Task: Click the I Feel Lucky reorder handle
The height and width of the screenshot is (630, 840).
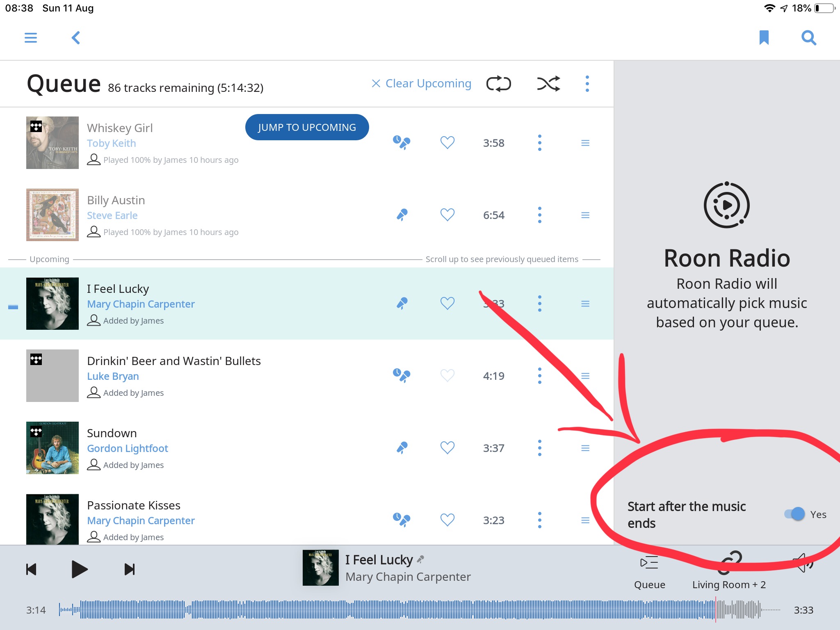Action: (x=585, y=304)
